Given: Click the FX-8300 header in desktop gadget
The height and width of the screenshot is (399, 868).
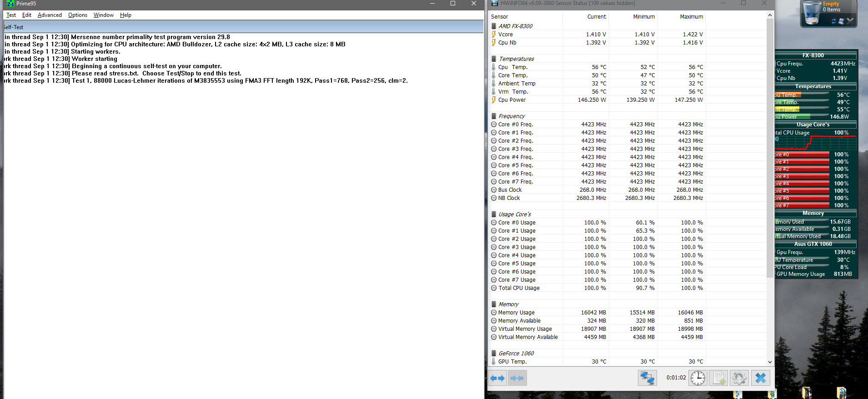Looking at the screenshot, I should pos(813,55).
